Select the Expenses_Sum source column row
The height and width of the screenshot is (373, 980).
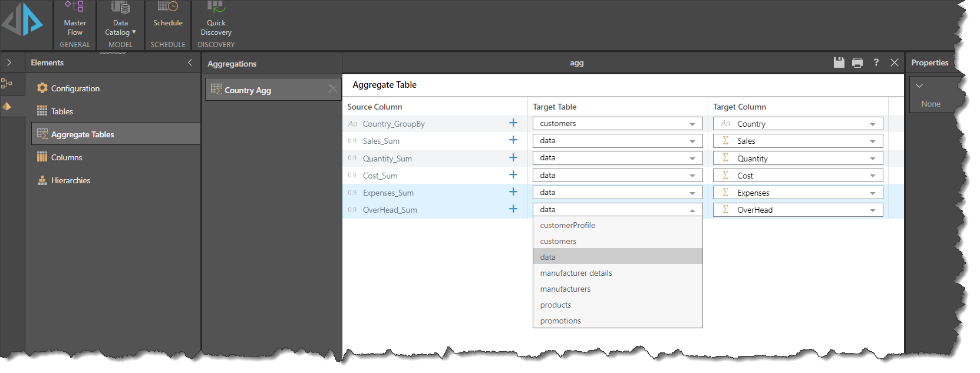pos(388,193)
